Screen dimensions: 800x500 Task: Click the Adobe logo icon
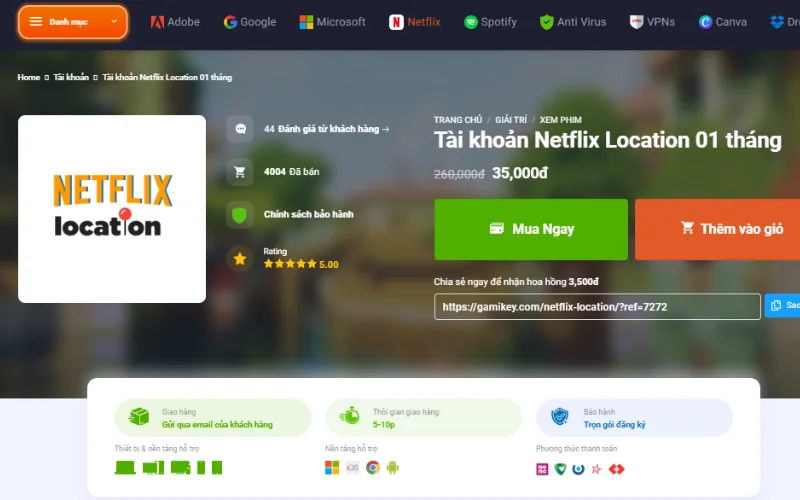[x=157, y=22]
